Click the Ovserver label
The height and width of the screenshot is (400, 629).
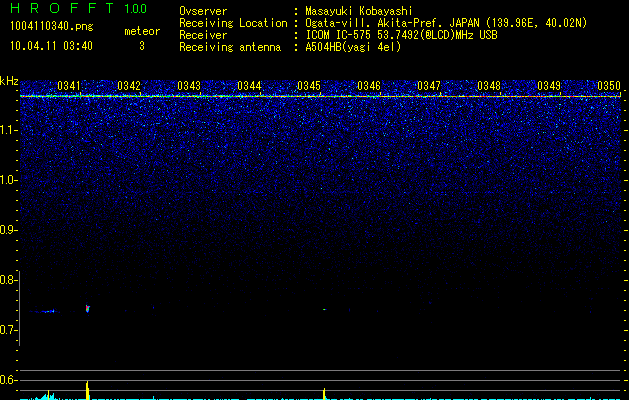pos(203,11)
